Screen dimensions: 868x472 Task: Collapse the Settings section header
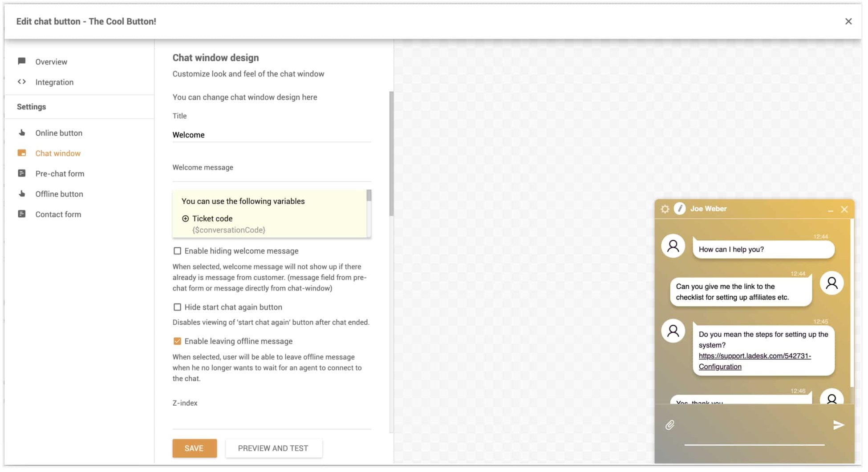31,107
